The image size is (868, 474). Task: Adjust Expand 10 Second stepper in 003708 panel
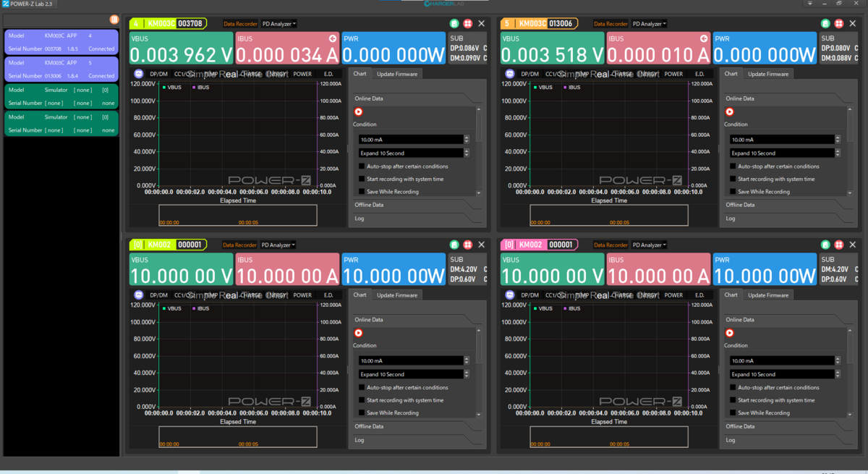[x=467, y=153]
